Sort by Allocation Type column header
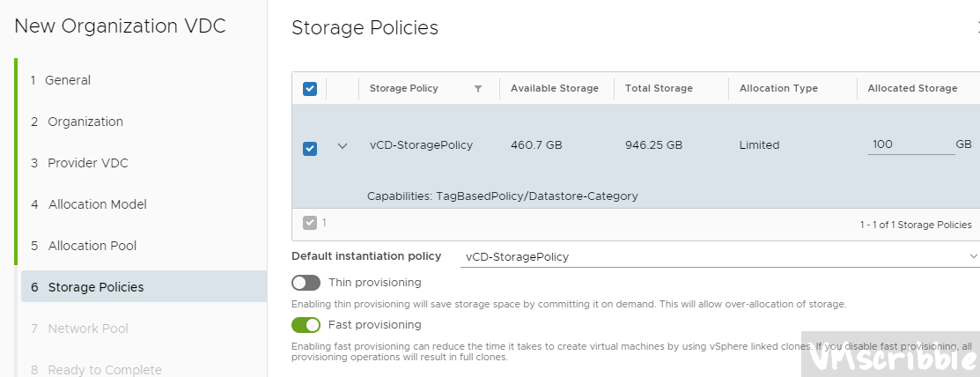 coord(778,88)
